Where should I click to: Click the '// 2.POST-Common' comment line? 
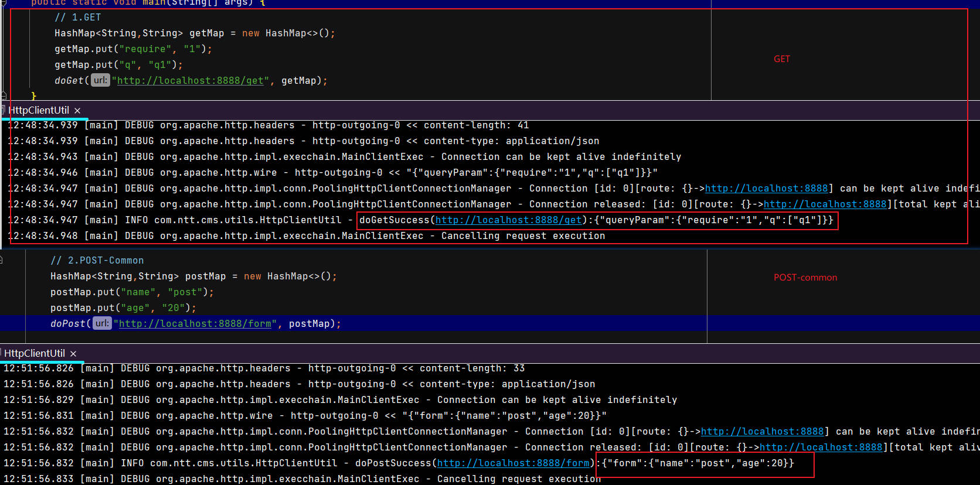(x=97, y=260)
